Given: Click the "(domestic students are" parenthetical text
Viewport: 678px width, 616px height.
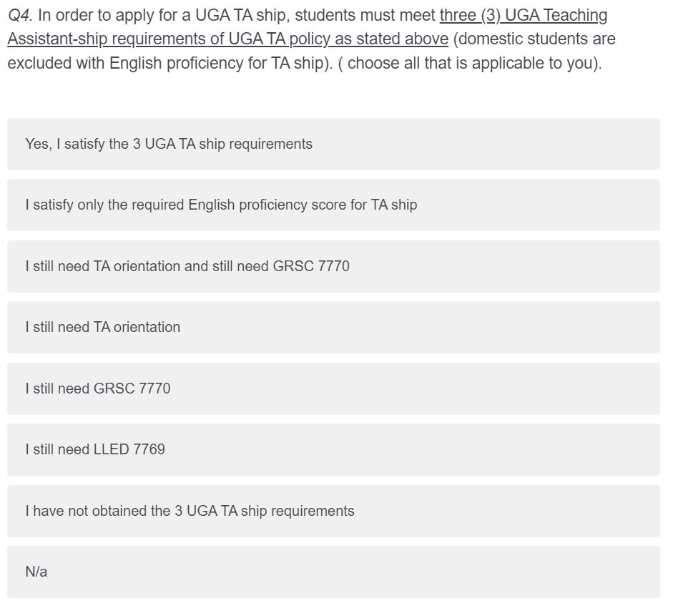Looking at the screenshot, I should [x=534, y=39].
